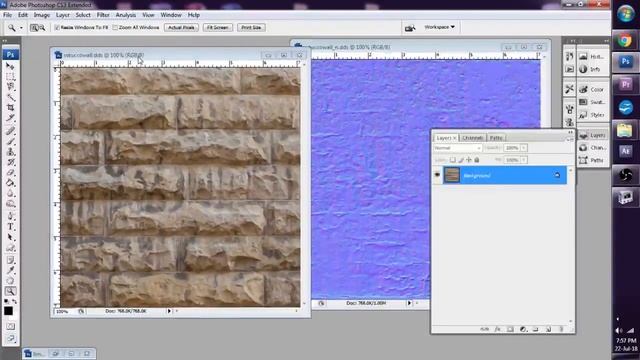Viewport: 640px width, 360px height.
Task: Select the Clone Stamp tool
Action: pos(10,152)
